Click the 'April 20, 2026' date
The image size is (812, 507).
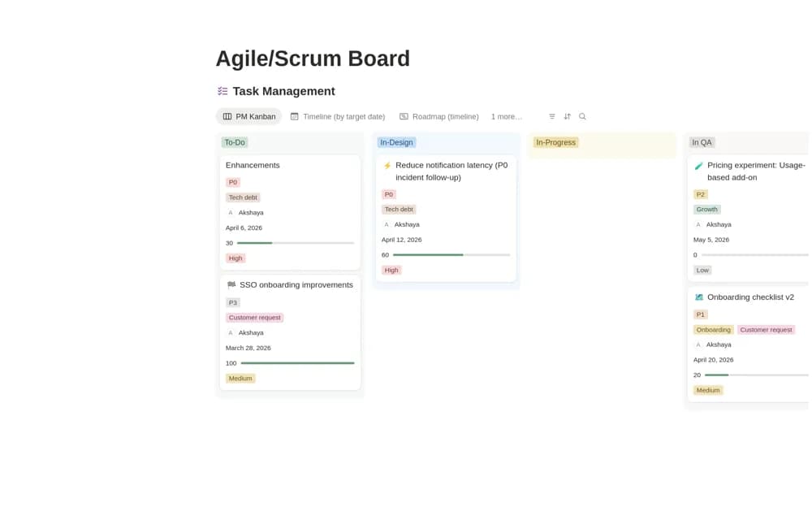pyautogui.click(x=713, y=360)
